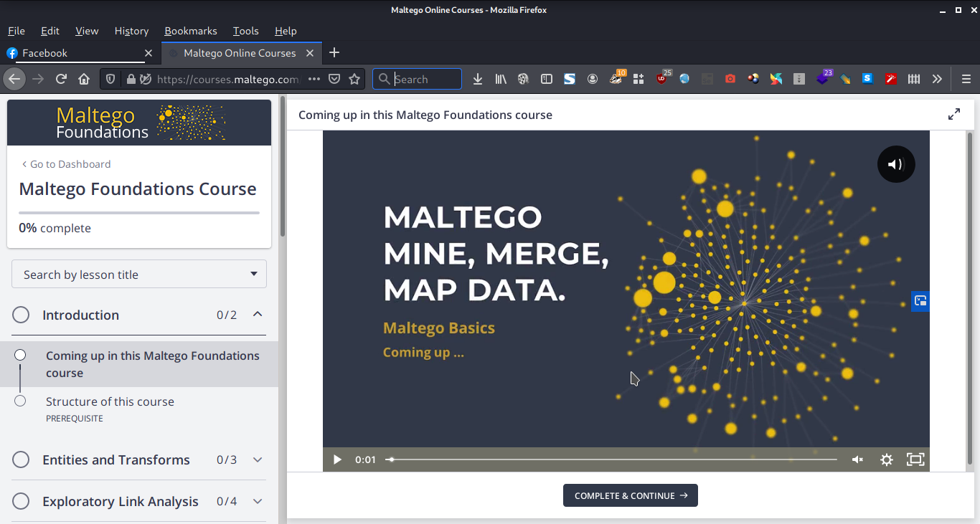Open the Tools menu

click(245, 31)
